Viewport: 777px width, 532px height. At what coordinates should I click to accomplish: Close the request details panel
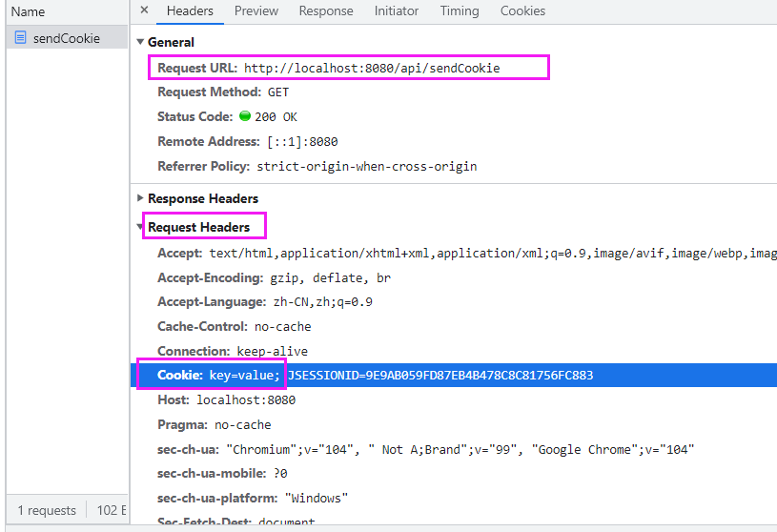click(x=144, y=10)
